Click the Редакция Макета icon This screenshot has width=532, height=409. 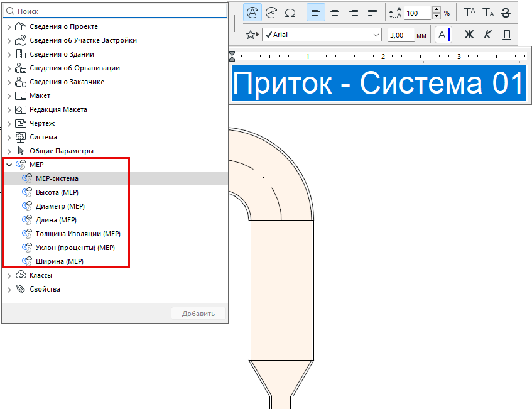coord(21,110)
